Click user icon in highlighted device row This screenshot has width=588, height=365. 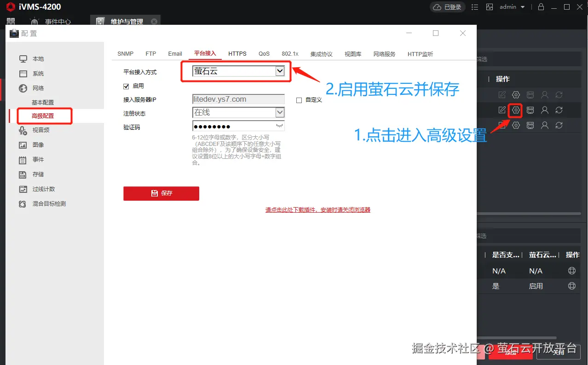(x=544, y=110)
